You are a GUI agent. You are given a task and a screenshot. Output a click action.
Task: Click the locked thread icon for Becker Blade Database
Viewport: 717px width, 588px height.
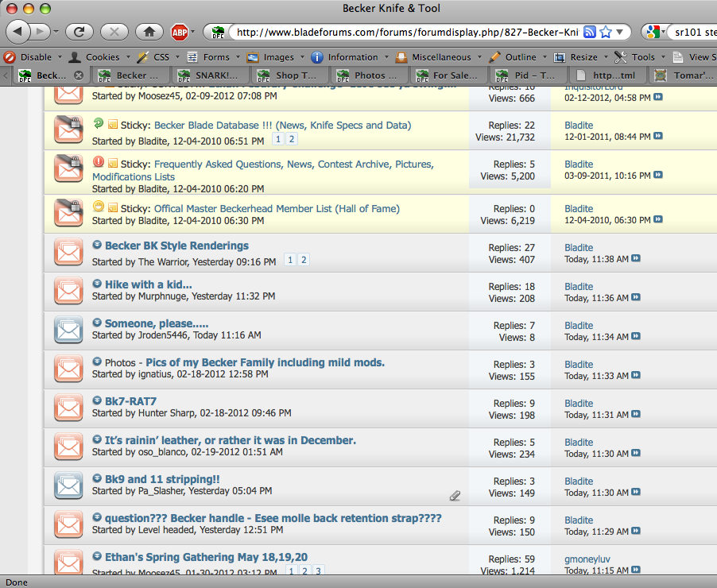68,130
